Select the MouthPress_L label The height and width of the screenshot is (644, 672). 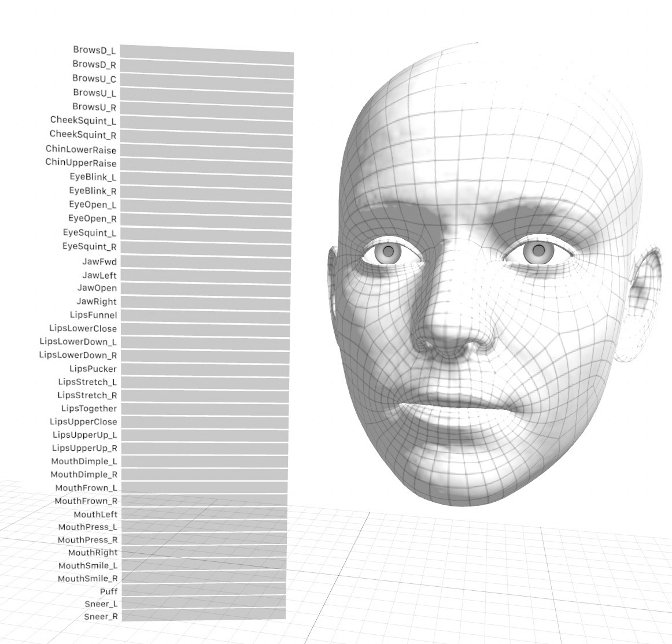pos(88,527)
